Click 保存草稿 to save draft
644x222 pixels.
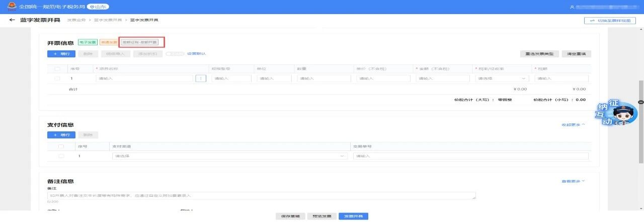291,216
